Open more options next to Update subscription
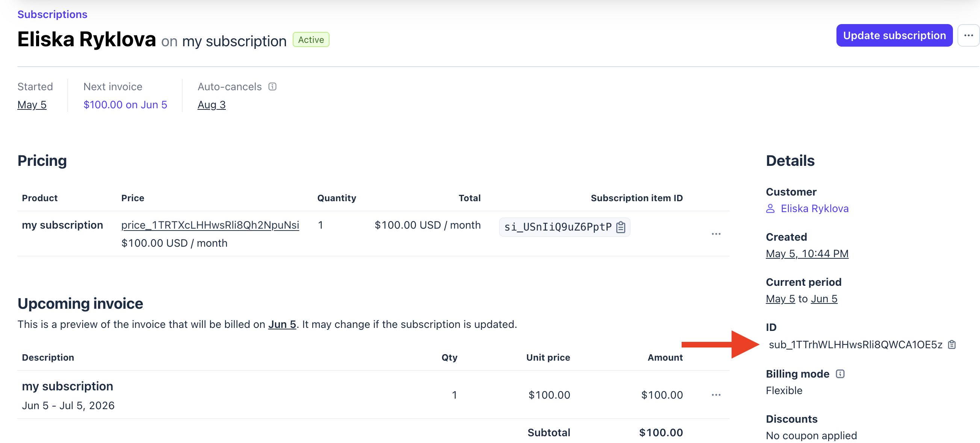Screen dimensions: 980x443 [x=968, y=35]
